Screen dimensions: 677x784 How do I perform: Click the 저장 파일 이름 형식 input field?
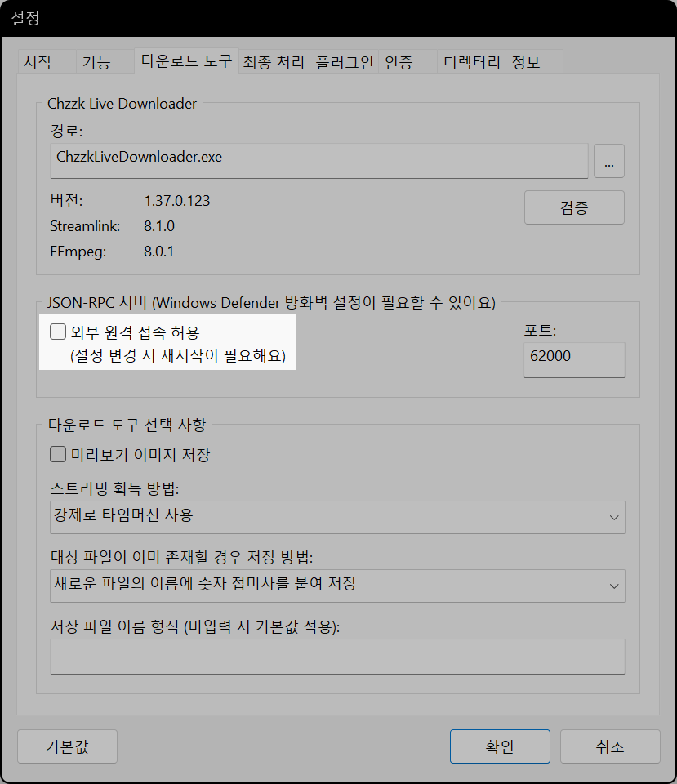[337, 656]
